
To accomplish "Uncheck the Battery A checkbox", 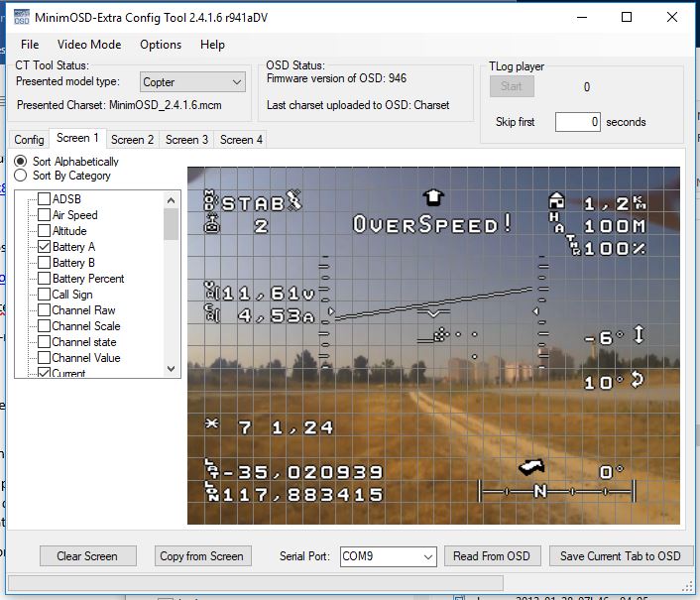I will pyautogui.click(x=44, y=246).
